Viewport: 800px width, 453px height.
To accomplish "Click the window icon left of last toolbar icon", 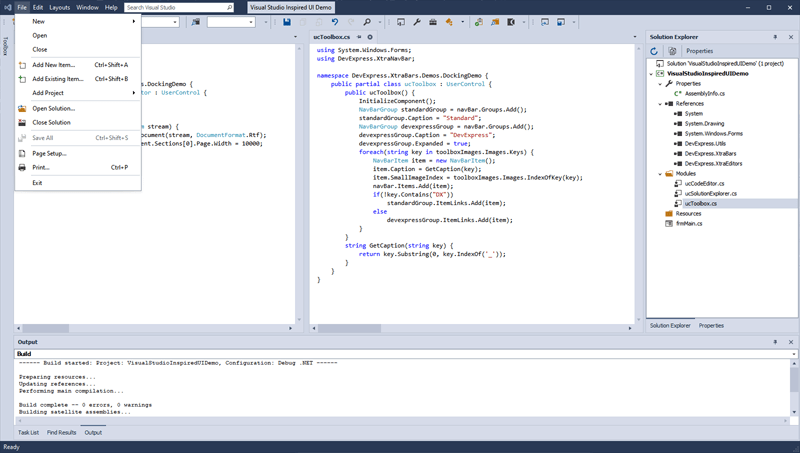I will tap(545, 22).
